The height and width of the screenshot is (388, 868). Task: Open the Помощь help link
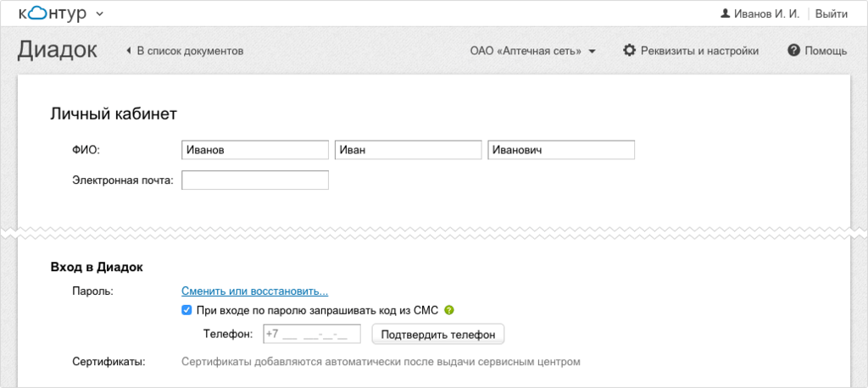[826, 52]
